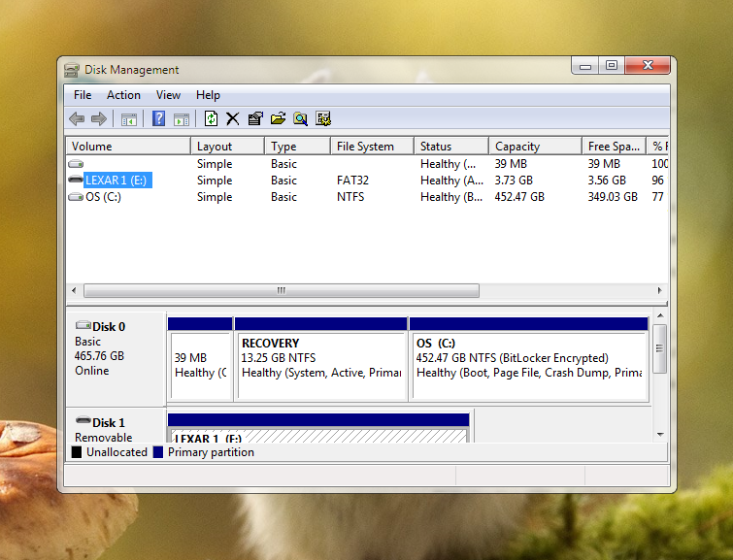733x560 pixels.
Task: Sort by the Type column header
Action: click(298, 146)
